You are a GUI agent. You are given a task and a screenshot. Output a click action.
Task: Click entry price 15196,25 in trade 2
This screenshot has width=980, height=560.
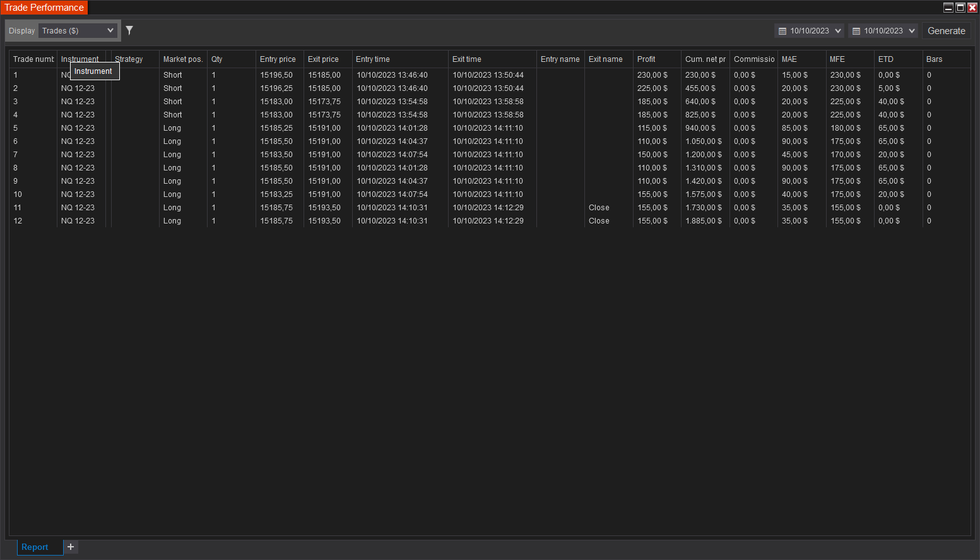point(276,88)
